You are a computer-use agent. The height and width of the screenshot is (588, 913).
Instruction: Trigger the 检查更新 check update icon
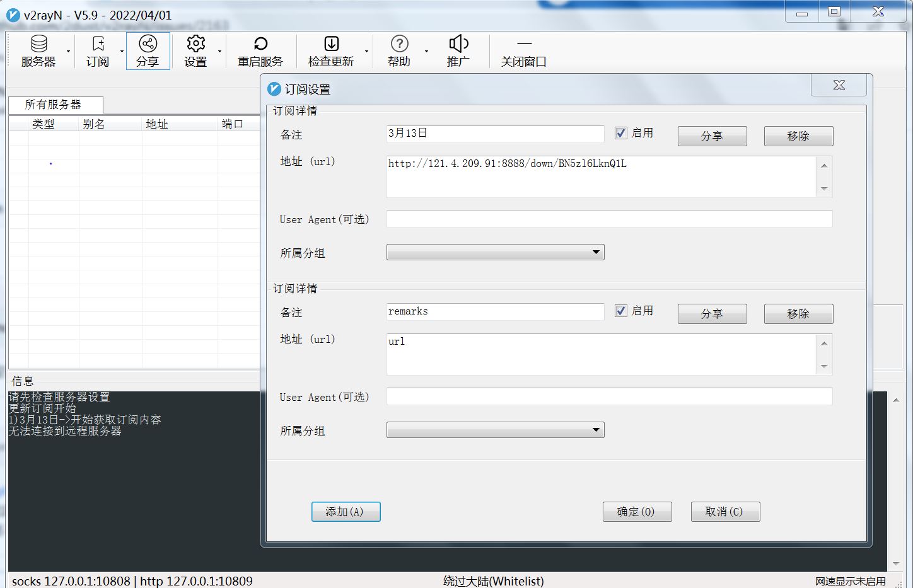coord(332,50)
